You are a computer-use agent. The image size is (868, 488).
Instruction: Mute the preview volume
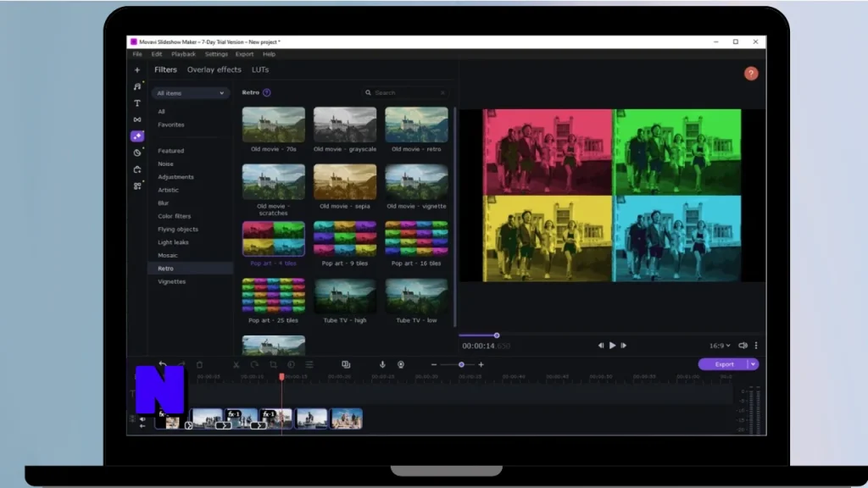[743, 346]
